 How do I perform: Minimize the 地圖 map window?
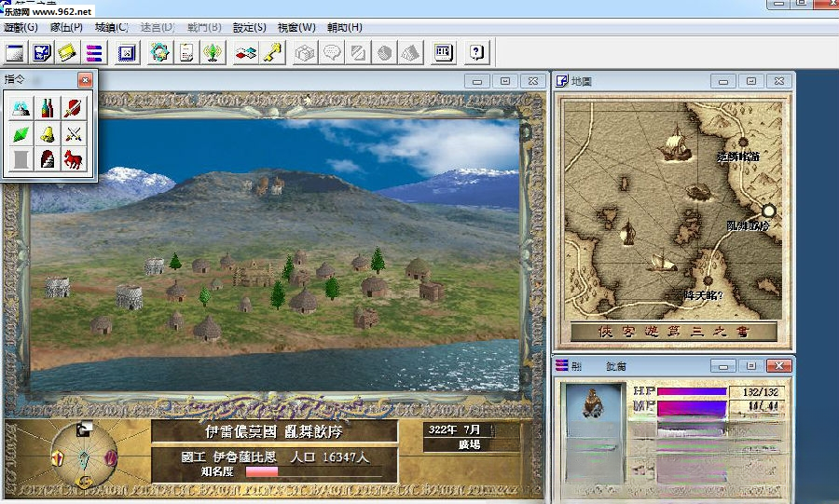[x=723, y=81]
